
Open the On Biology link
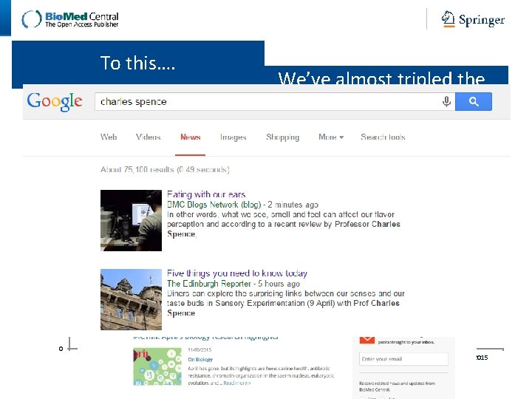point(200,359)
